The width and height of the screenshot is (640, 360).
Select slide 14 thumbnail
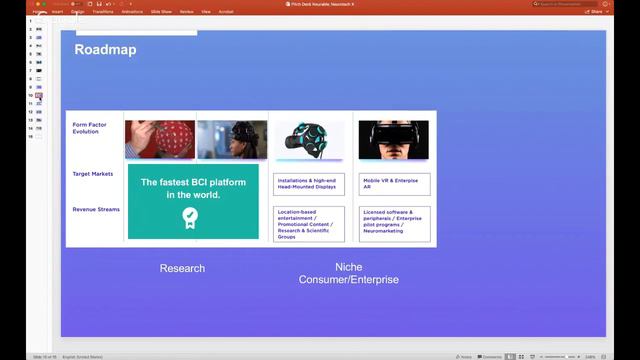[39, 128]
